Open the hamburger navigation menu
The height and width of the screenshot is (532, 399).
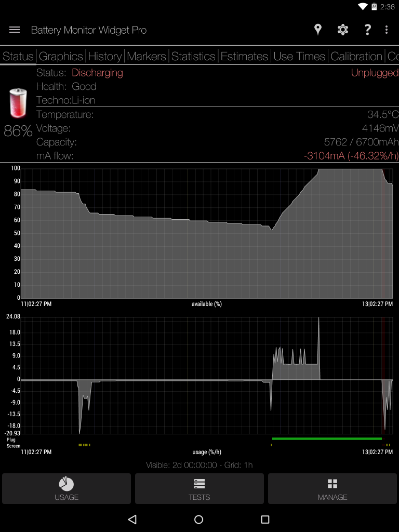click(x=15, y=30)
